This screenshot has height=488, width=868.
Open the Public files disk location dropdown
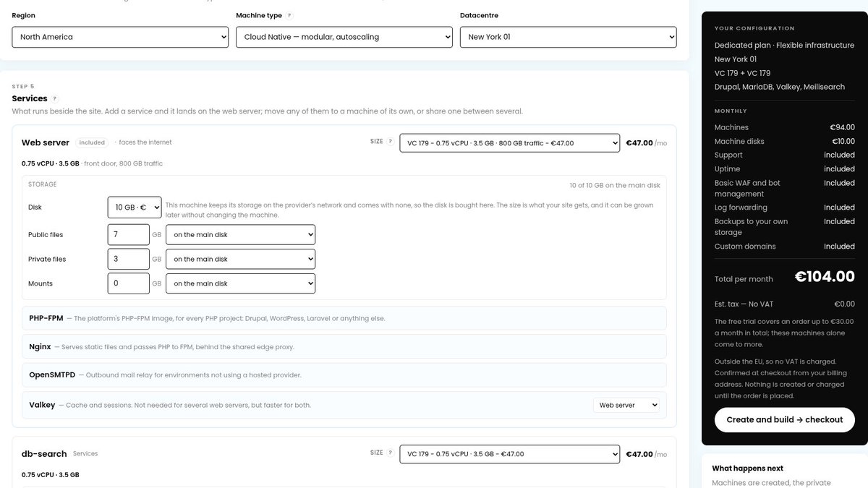[x=241, y=235]
